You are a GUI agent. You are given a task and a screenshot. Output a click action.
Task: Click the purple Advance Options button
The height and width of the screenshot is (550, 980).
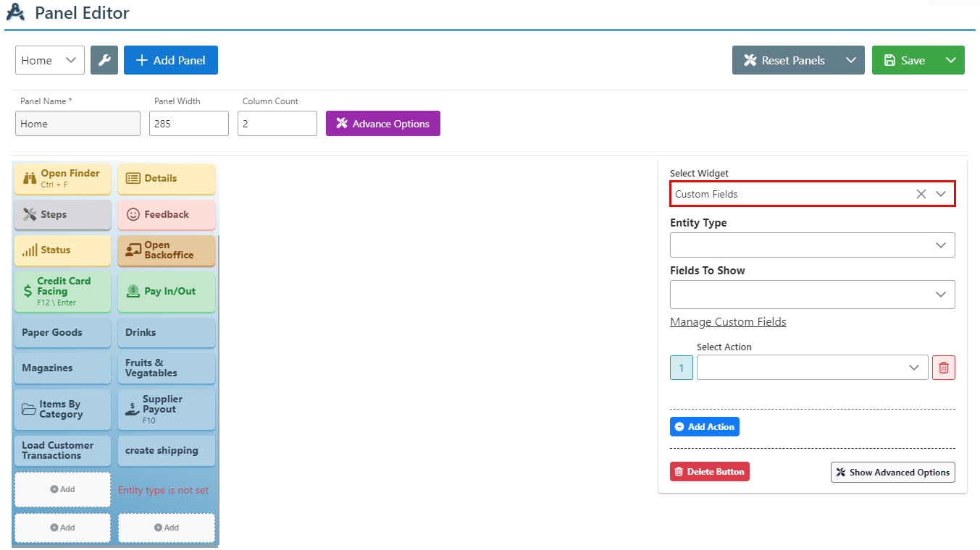point(382,124)
